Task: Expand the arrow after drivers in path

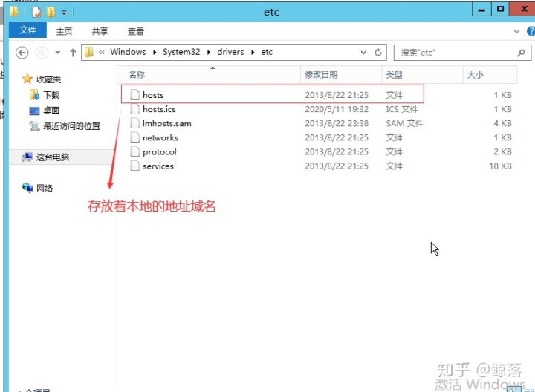Action: tap(253, 52)
